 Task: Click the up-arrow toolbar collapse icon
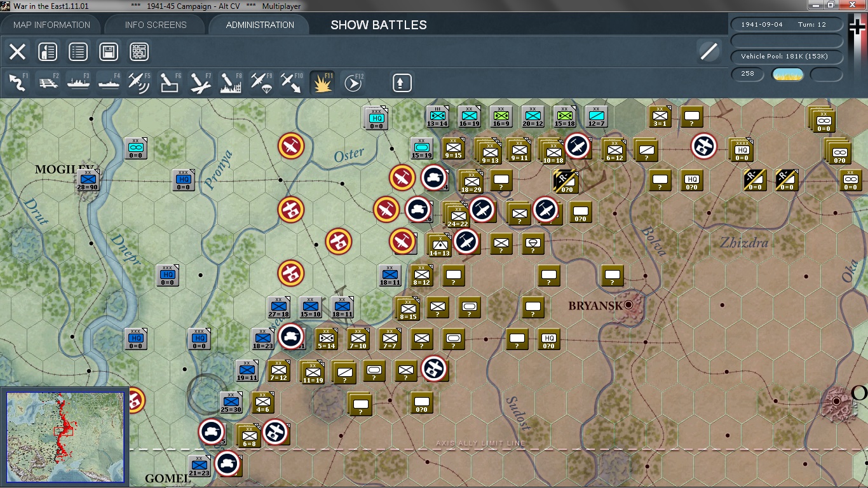[x=402, y=83]
